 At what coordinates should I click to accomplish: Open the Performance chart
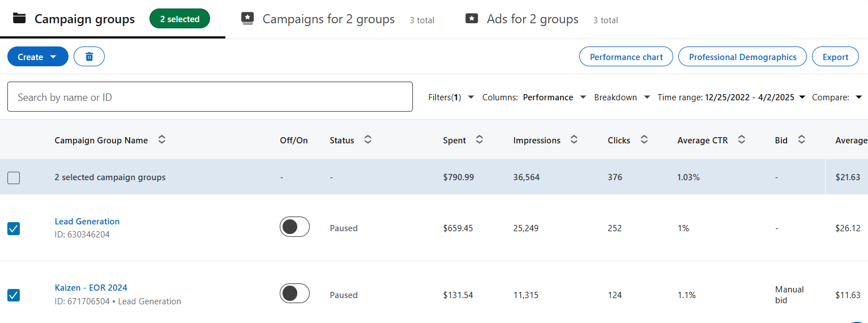(626, 57)
